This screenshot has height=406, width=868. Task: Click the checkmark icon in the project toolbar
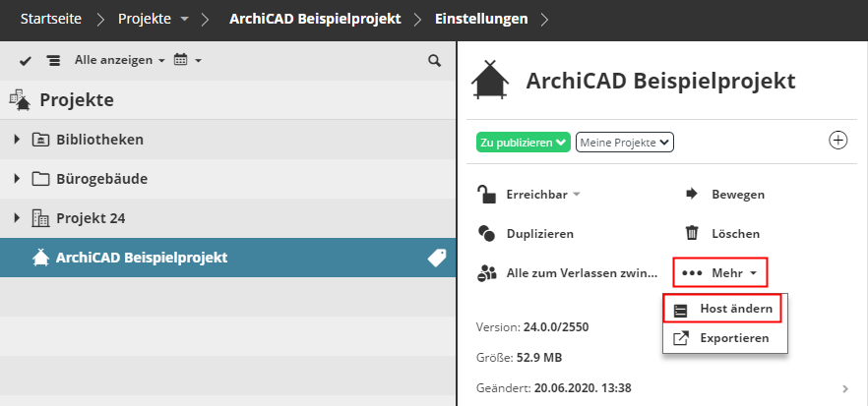pos(26,61)
